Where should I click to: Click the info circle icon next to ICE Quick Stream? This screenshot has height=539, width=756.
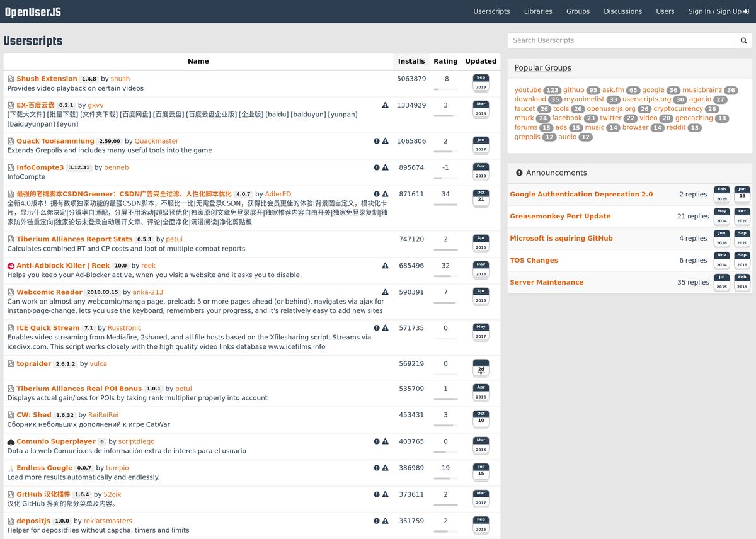376,328
